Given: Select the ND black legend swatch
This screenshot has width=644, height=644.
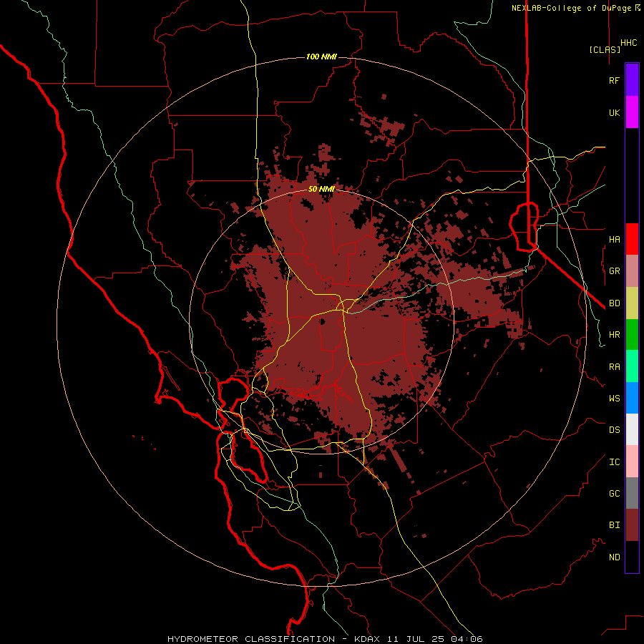Looking at the screenshot, I should point(632,557).
